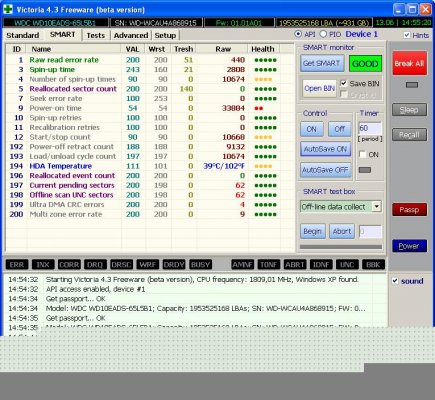
Task: Click the blue Power button
Action: tap(409, 246)
